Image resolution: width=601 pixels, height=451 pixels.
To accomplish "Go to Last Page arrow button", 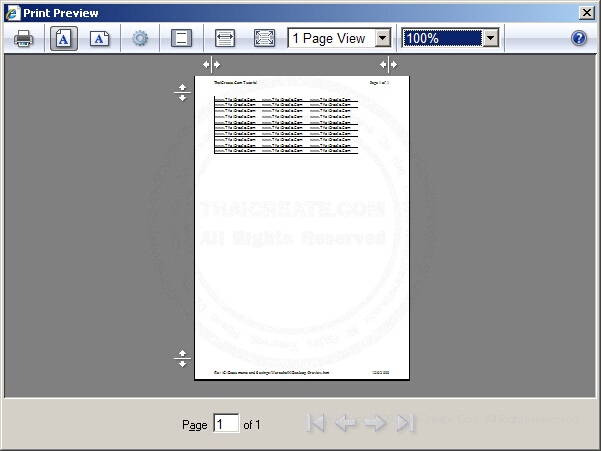I will [405, 423].
